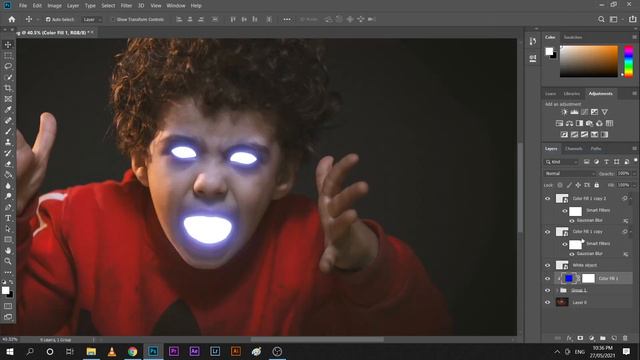
Task: Switch to the Swatches tab
Action: 573,37
